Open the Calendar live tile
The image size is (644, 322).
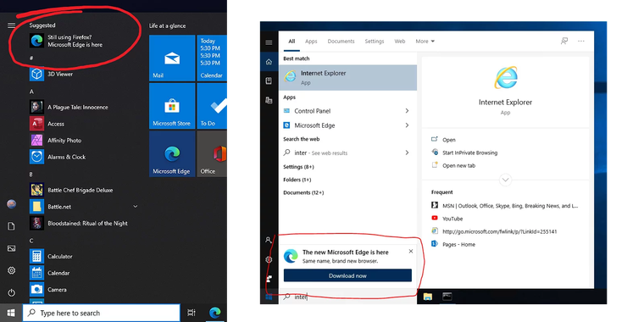212,58
